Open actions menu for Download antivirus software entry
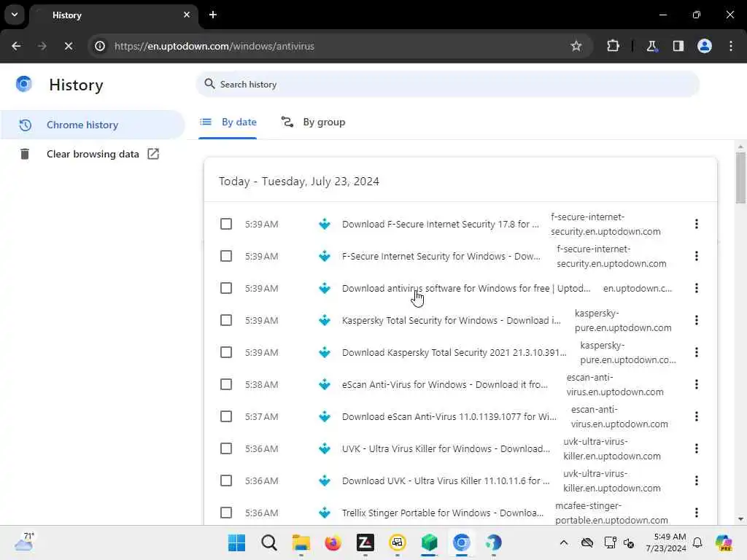This screenshot has width=747, height=560. click(697, 288)
